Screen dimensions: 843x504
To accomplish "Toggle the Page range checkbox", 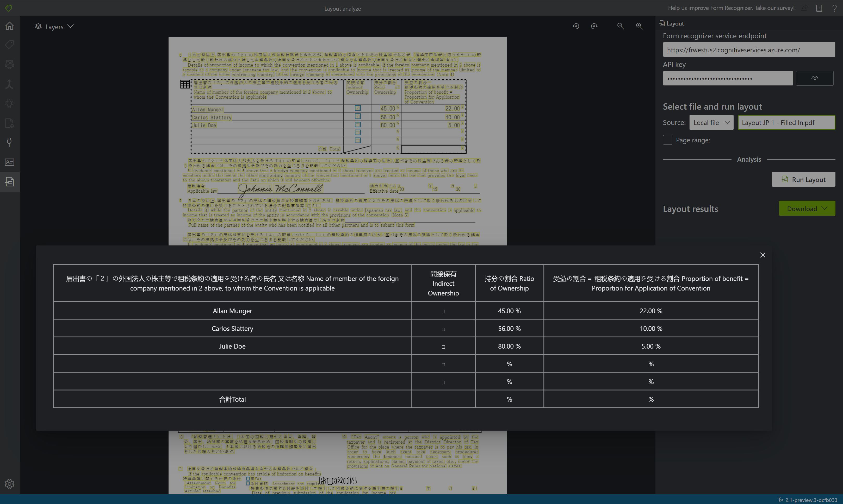I will (667, 140).
